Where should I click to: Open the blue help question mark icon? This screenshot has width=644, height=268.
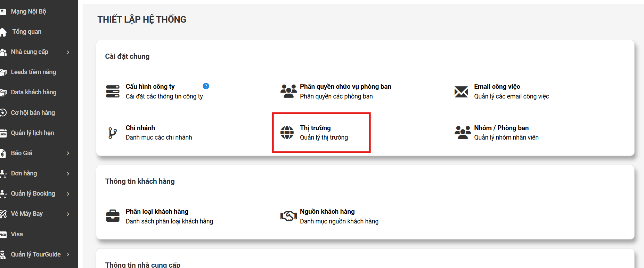(x=206, y=86)
